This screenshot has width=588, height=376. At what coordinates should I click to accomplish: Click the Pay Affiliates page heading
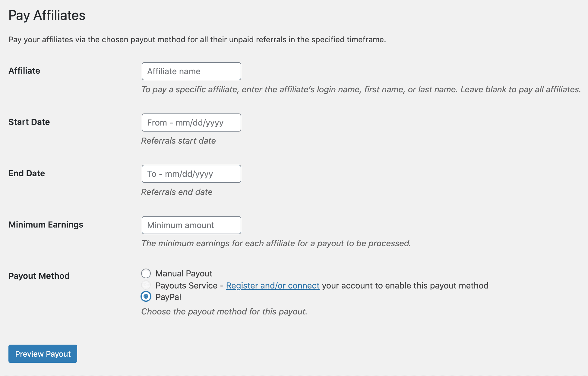pyautogui.click(x=47, y=16)
